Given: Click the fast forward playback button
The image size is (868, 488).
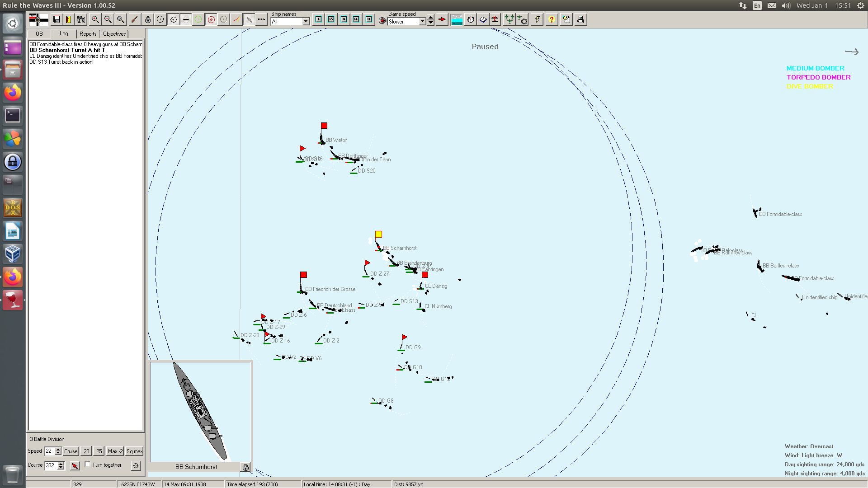Looking at the screenshot, I should tap(356, 19).
